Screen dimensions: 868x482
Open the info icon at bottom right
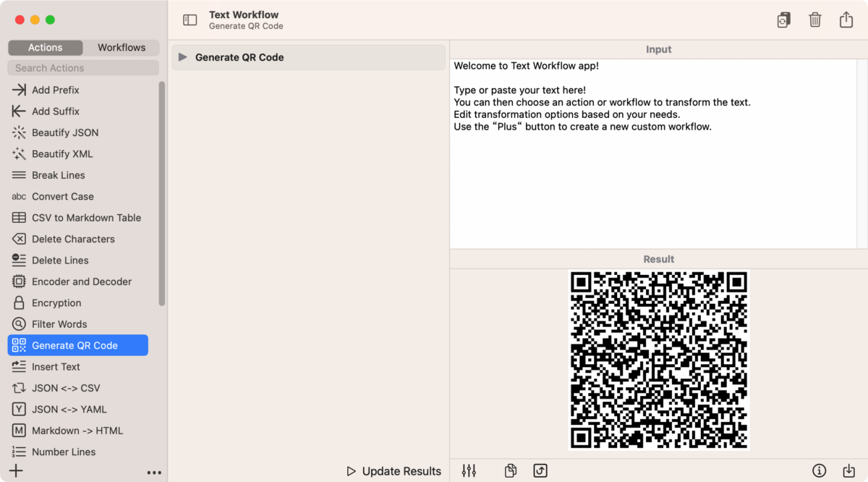click(820, 470)
